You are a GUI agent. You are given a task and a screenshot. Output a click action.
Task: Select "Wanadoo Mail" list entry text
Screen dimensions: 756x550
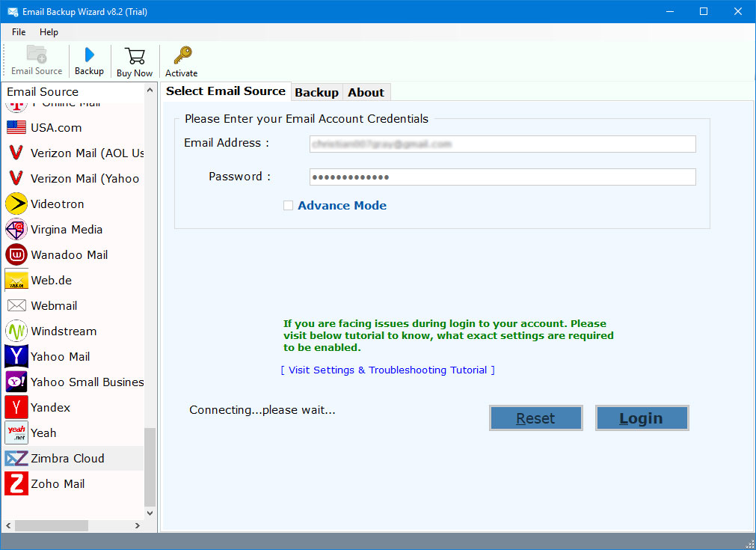click(x=70, y=254)
